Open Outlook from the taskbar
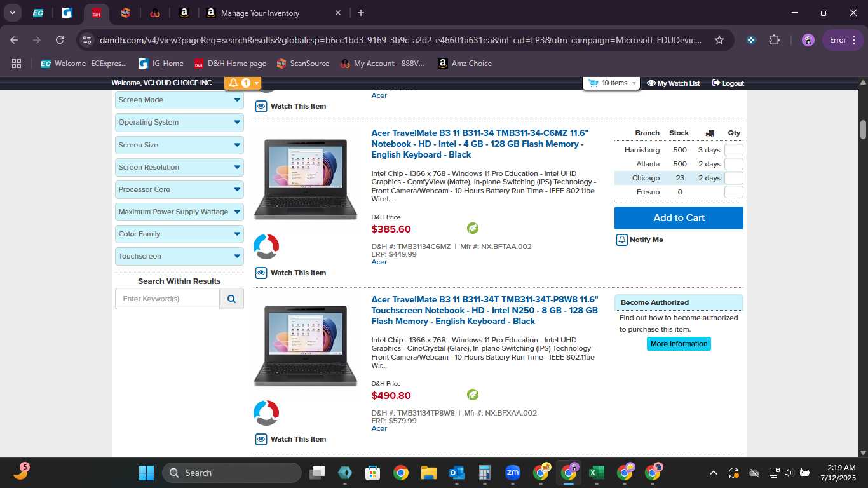 coord(456,473)
